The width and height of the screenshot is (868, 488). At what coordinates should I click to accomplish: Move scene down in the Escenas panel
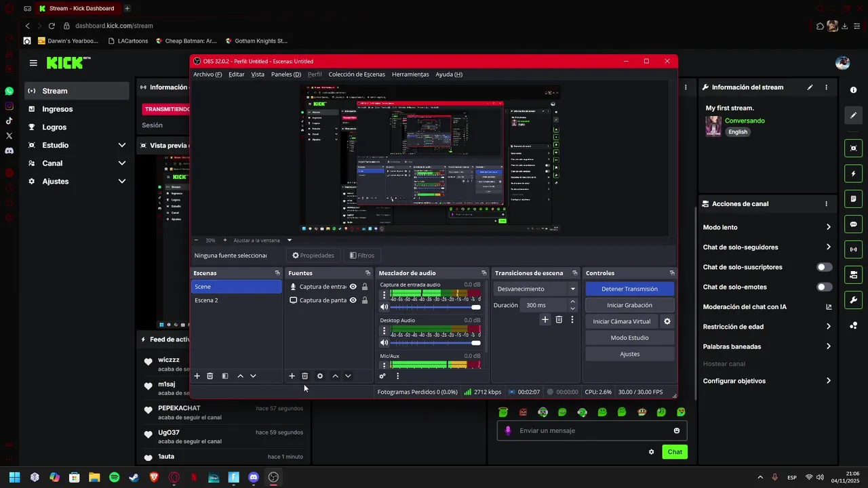coord(253,376)
